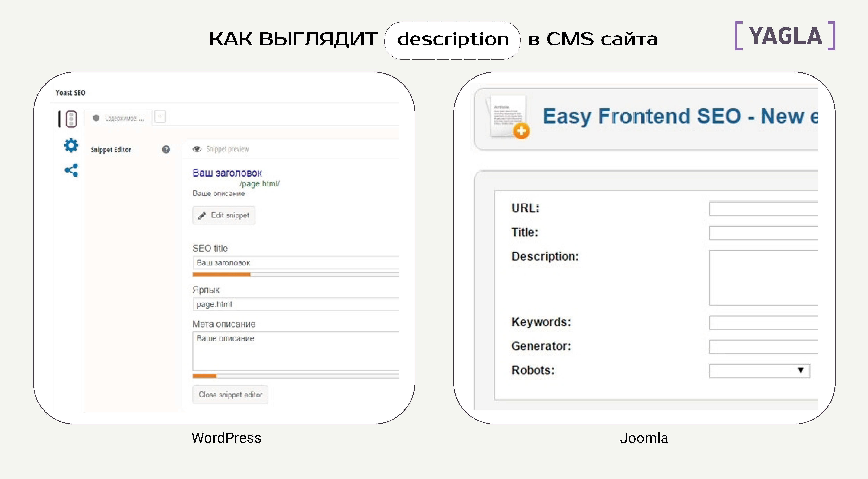Click the Easy Frontend SEO article icon
The width and height of the screenshot is (868, 479).
(508, 117)
